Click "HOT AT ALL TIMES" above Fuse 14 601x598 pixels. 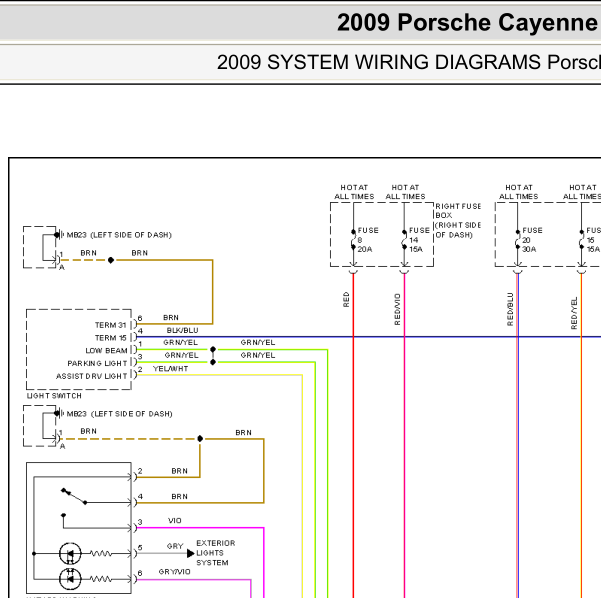(x=405, y=192)
